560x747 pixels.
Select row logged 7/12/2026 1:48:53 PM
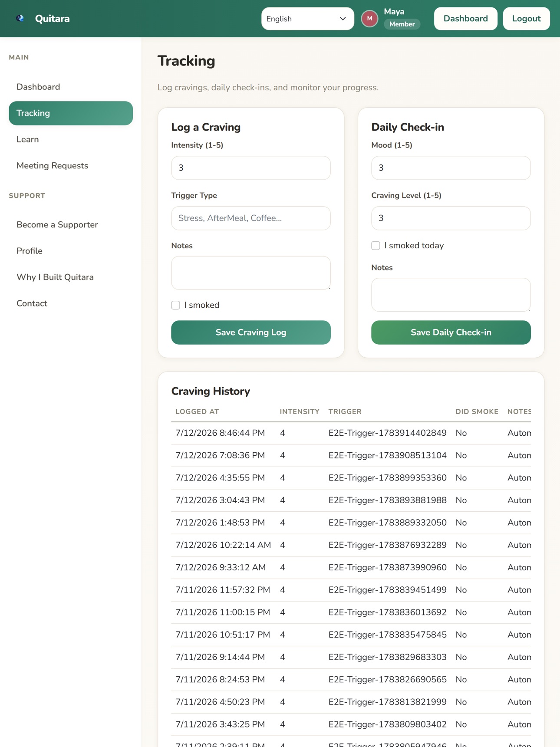point(351,523)
